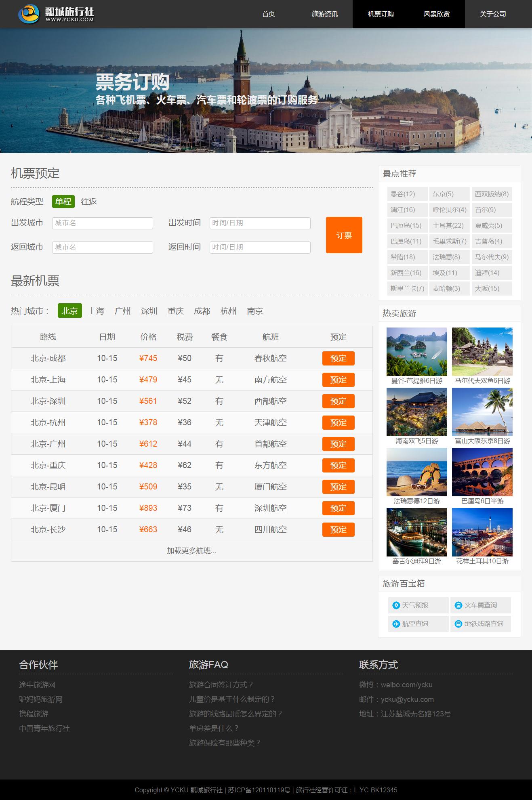This screenshot has height=800, width=532.
Task: Filter flights by 上海 hot city
Action: point(96,311)
